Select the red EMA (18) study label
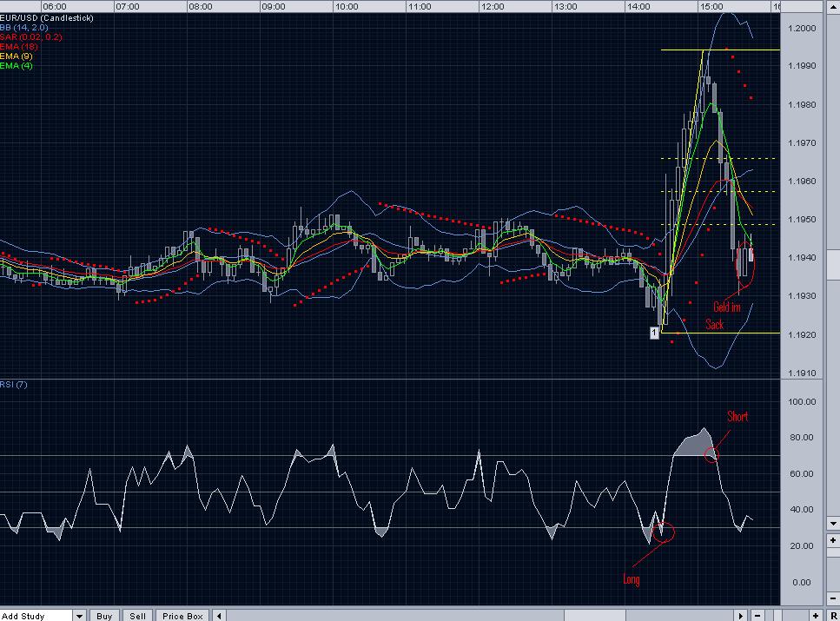 (17, 47)
